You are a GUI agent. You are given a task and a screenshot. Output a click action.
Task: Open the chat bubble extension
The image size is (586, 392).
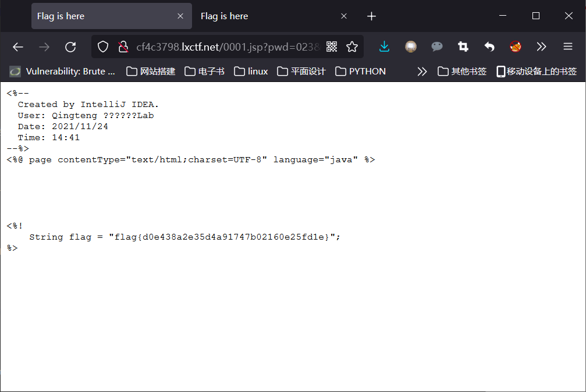click(x=437, y=47)
